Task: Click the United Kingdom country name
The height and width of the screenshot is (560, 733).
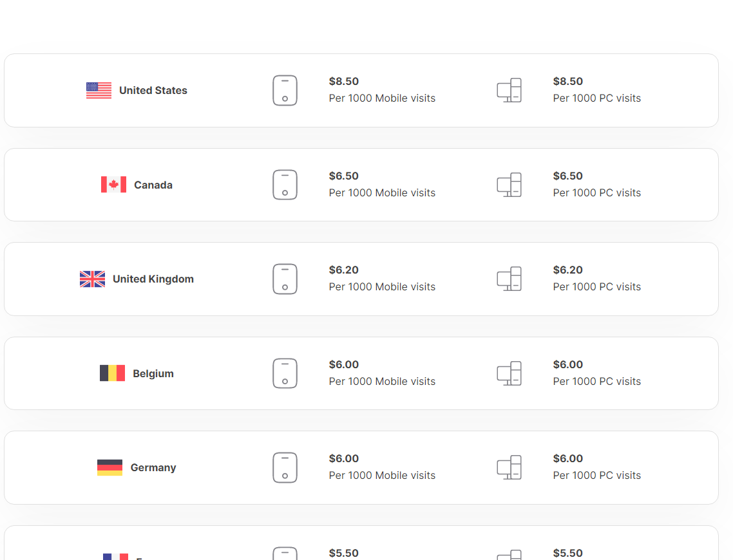Action: click(x=153, y=279)
